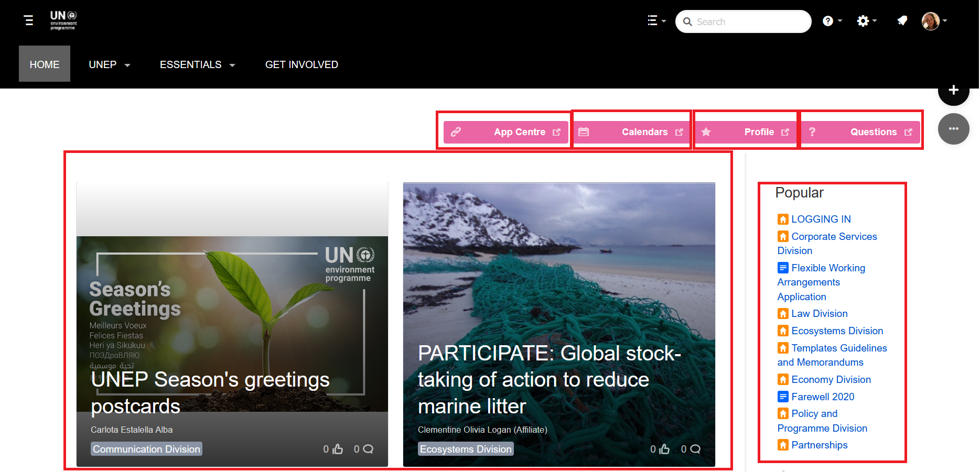The height and width of the screenshot is (472, 980).
Task: Click the calendar icon on Calendars button
Action: click(584, 132)
